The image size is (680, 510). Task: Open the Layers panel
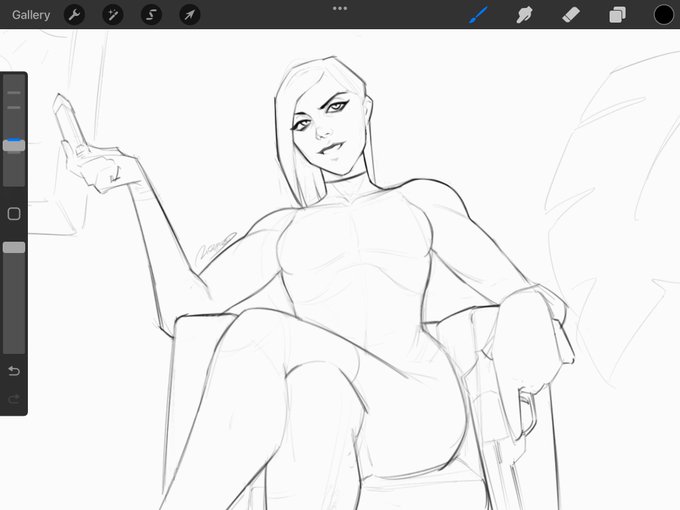pyautogui.click(x=617, y=15)
